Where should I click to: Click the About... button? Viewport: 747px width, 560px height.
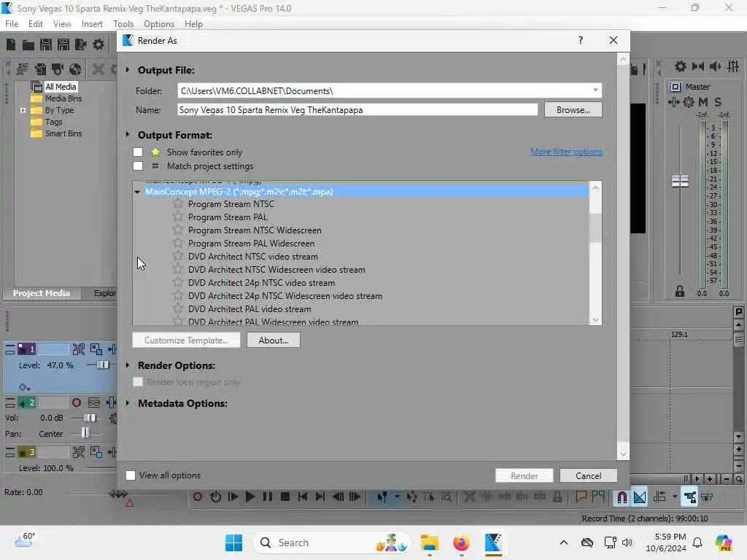coord(274,340)
